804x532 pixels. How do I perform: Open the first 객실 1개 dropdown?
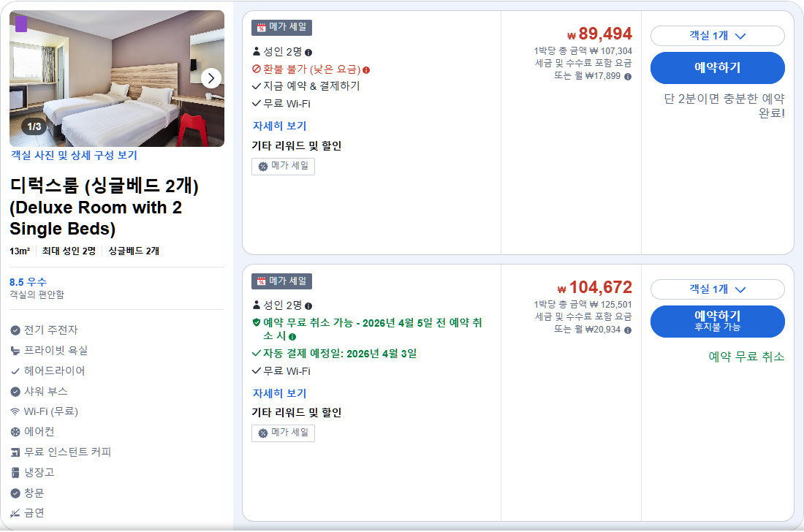[717, 36]
